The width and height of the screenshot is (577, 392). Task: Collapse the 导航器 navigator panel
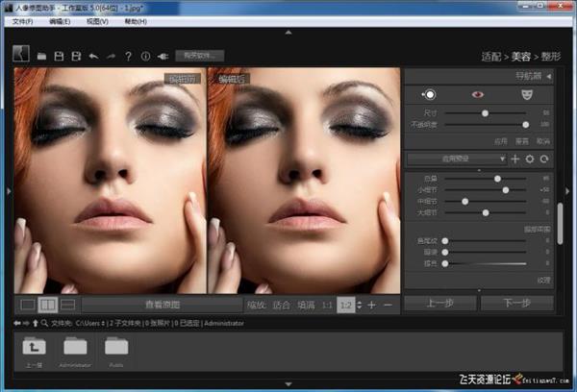(x=549, y=75)
